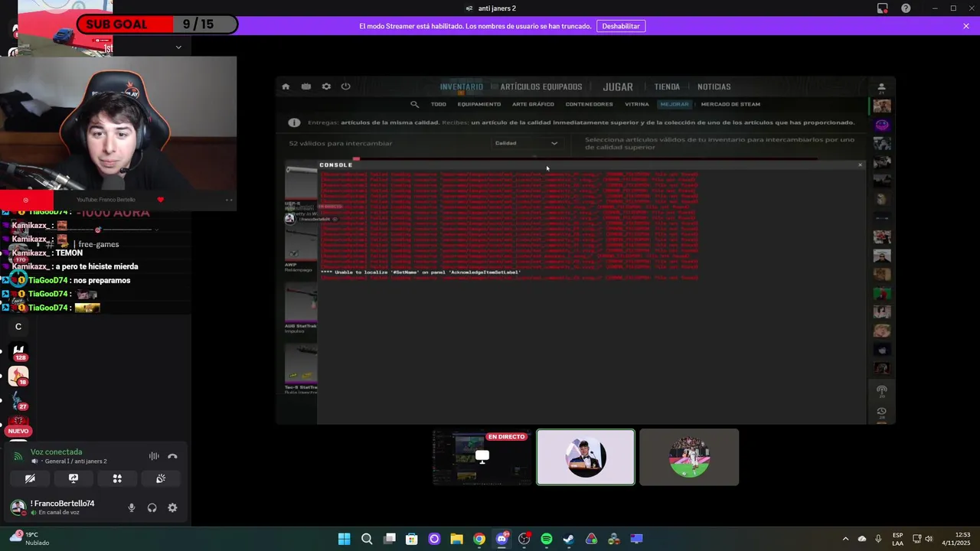Open Discord user settings gear
This screenshot has height=551, width=980.
172,507
